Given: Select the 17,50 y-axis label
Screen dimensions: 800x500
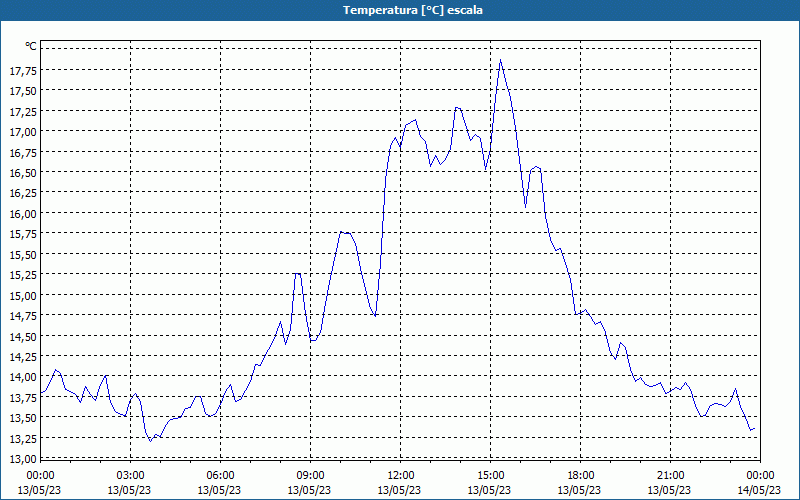Looking at the screenshot, I should click(x=23, y=91).
